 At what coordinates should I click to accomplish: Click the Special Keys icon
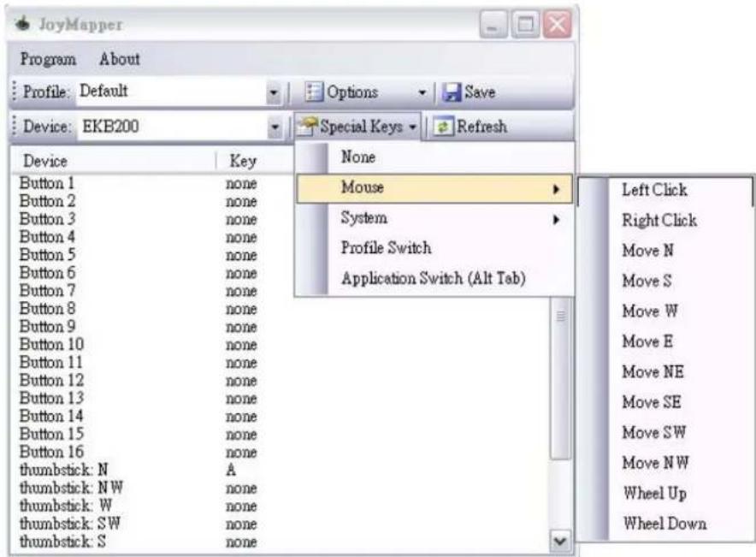(x=308, y=126)
